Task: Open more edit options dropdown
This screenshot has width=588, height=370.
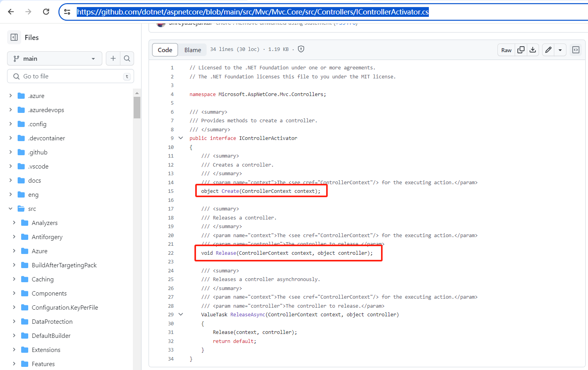Action: (560, 50)
